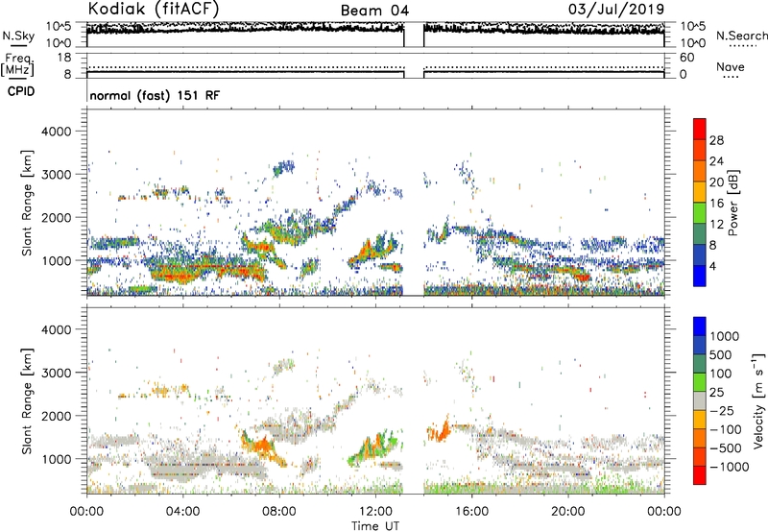Click the 'Beam 04' header label
The image size is (768, 532).
374,11
